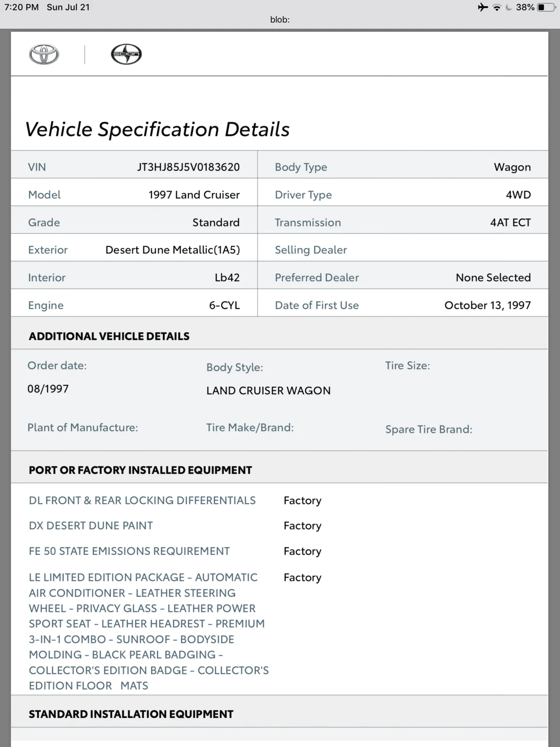Click the Date of First Use value
560x747 pixels.
click(487, 305)
